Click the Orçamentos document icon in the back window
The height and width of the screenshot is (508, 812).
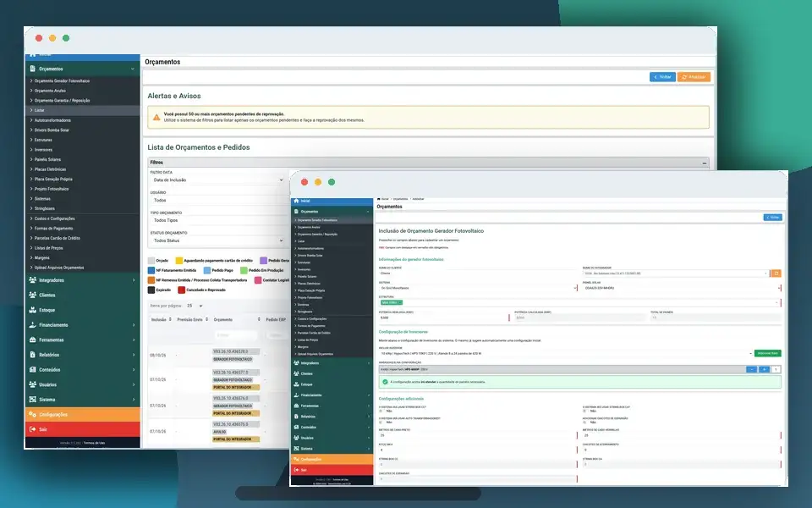coord(33,69)
